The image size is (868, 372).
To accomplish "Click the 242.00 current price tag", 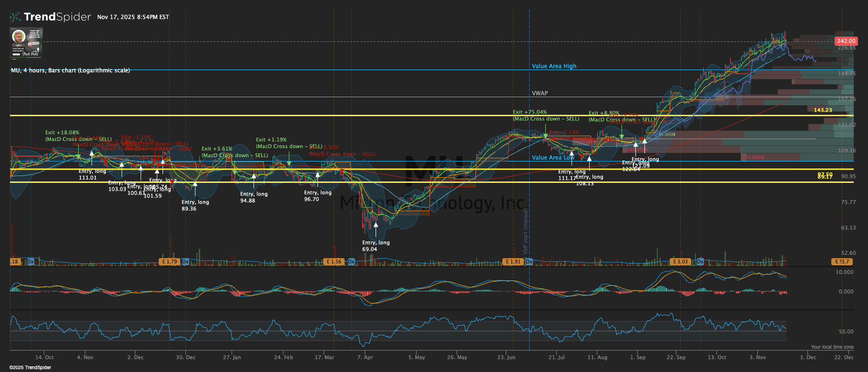I will (846, 41).
